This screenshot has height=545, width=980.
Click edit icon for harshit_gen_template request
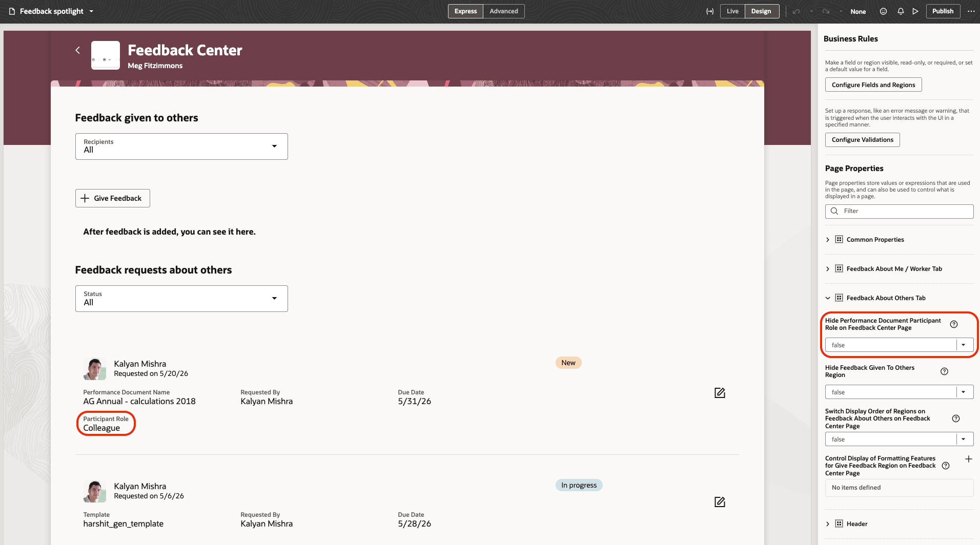(x=720, y=502)
